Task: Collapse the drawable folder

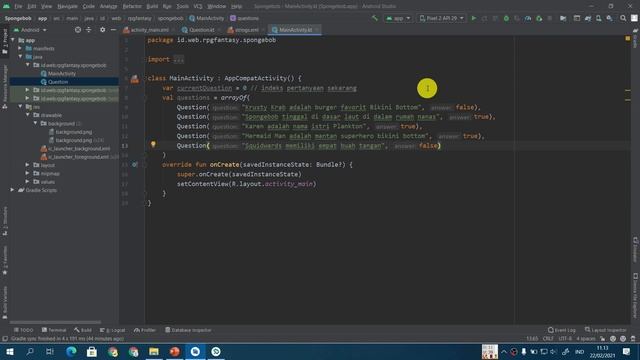Action: pyautogui.click(x=28, y=115)
